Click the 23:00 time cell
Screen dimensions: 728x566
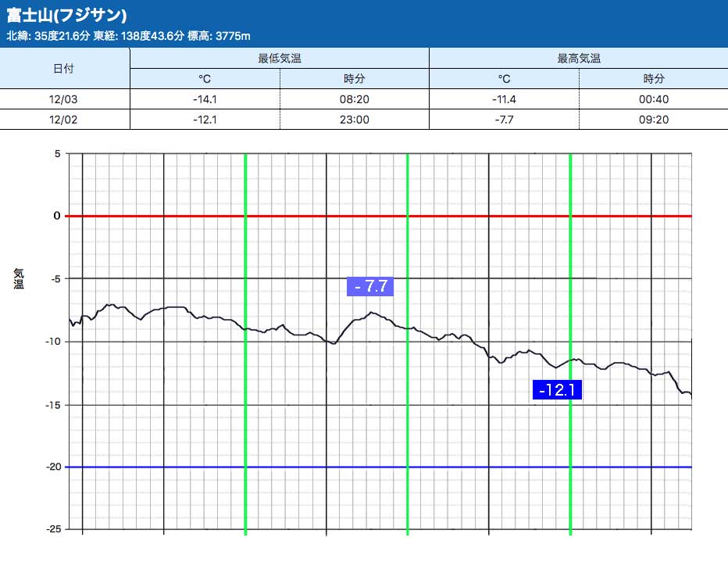coord(355,120)
